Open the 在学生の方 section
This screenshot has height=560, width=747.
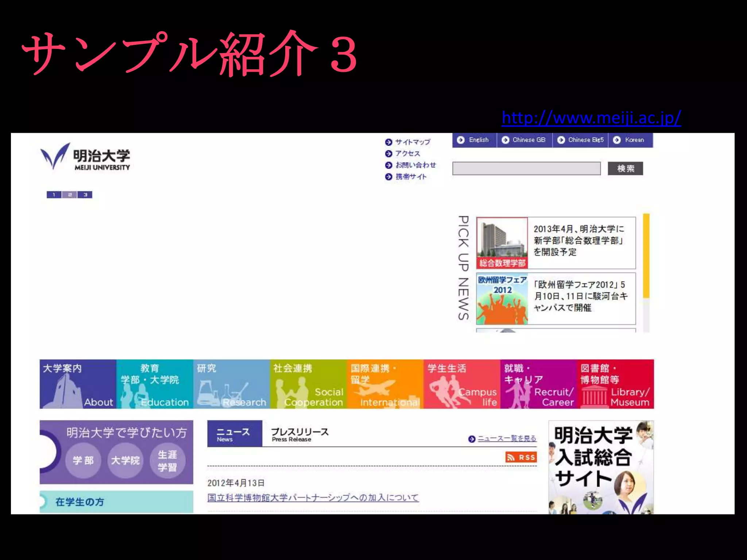(x=116, y=502)
